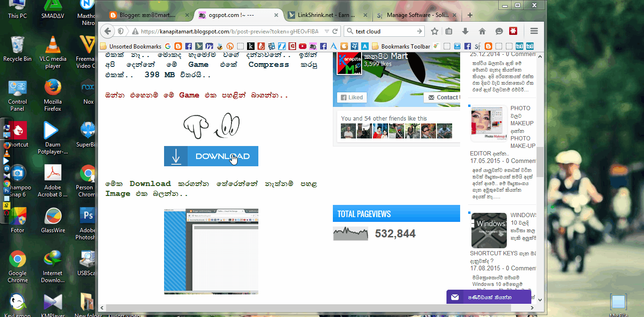Open the YouTube bookmark icon
The width and height of the screenshot is (644, 317).
[302, 46]
